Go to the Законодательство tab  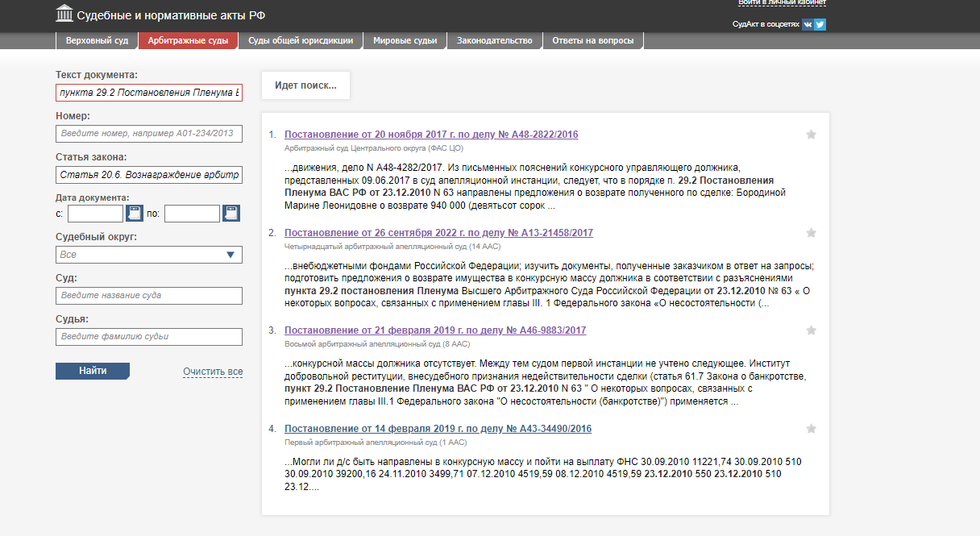coord(494,41)
